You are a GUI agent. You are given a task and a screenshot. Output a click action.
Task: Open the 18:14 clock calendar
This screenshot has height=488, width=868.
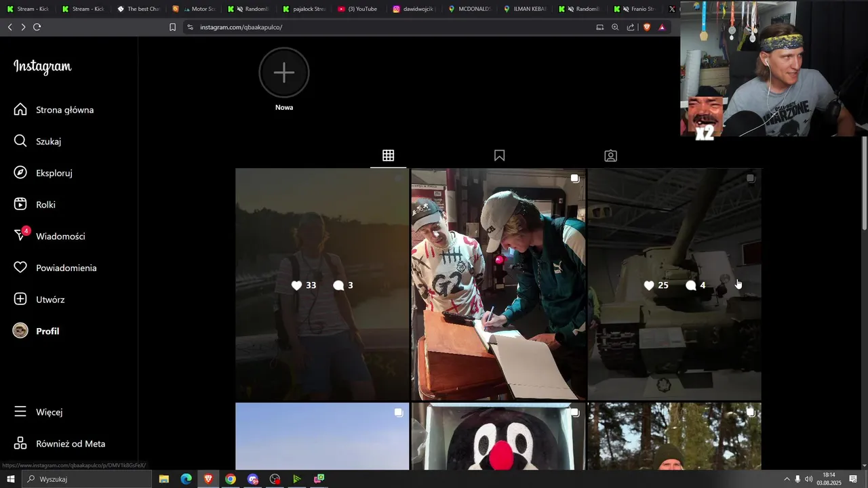tap(829, 479)
